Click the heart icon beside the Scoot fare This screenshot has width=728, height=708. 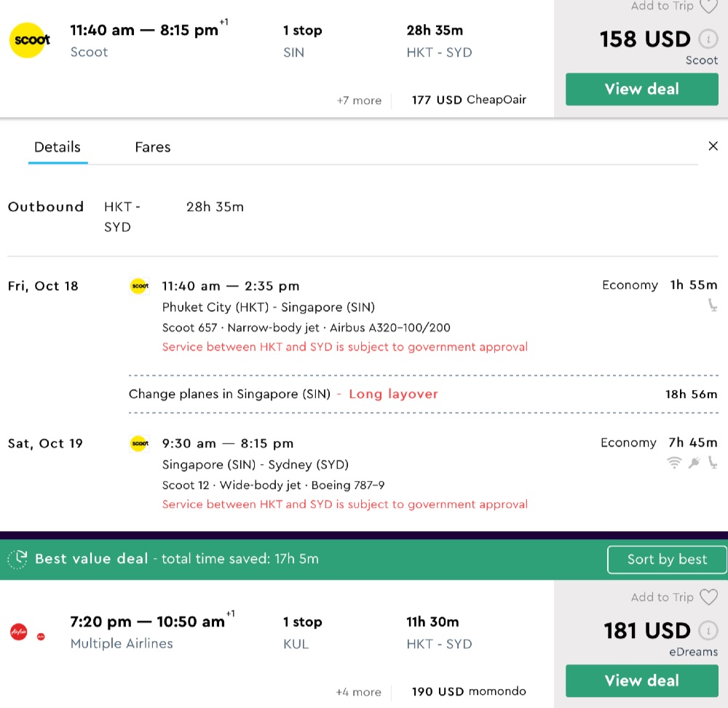[x=708, y=6]
